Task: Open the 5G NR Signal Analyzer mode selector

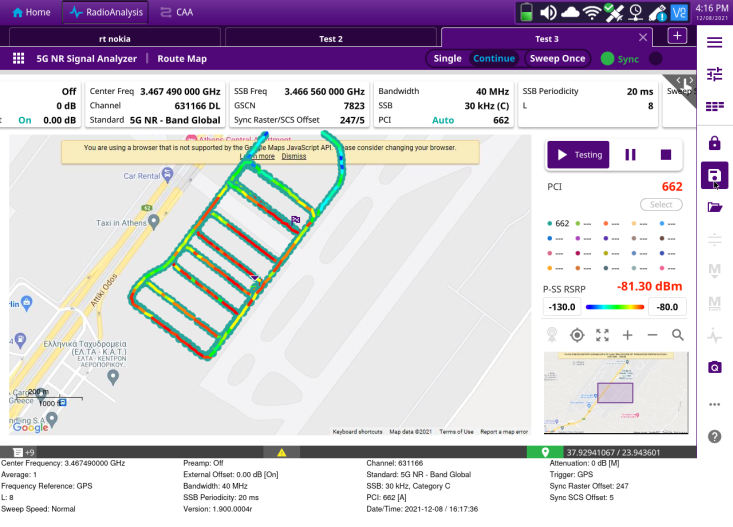Action: [86, 58]
